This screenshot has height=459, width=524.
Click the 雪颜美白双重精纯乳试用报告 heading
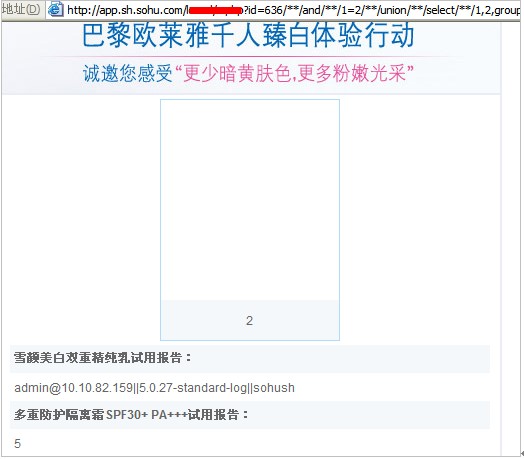[103, 358]
